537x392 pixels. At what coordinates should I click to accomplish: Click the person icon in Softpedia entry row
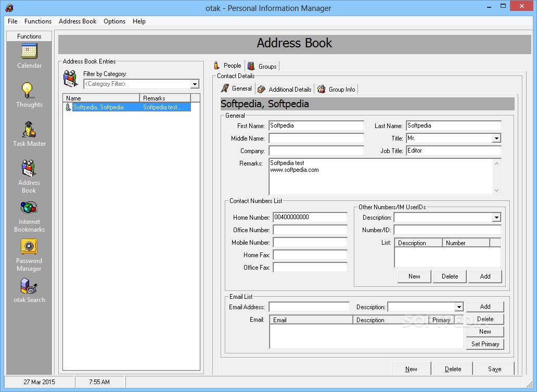pyautogui.click(x=68, y=107)
